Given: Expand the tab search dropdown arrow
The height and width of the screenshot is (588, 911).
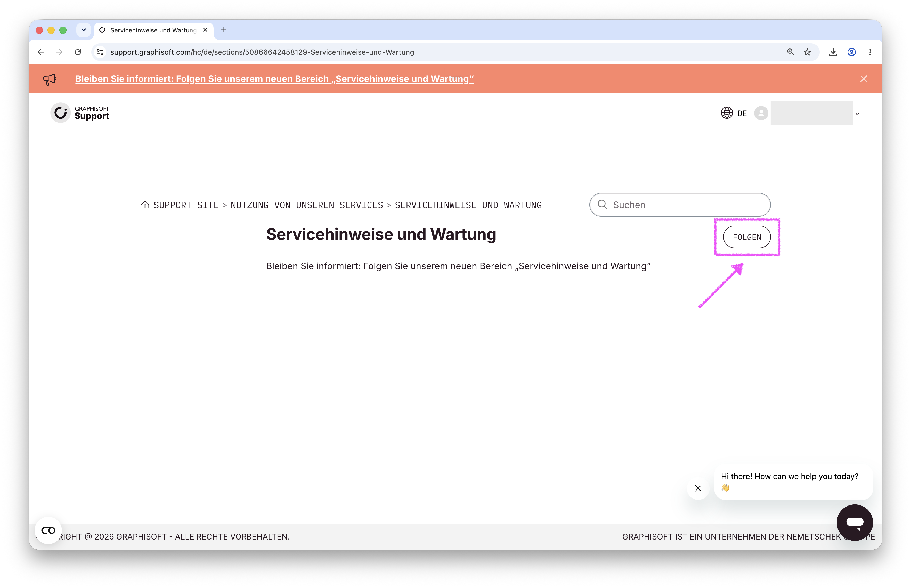Looking at the screenshot, I should click(83, 30).
